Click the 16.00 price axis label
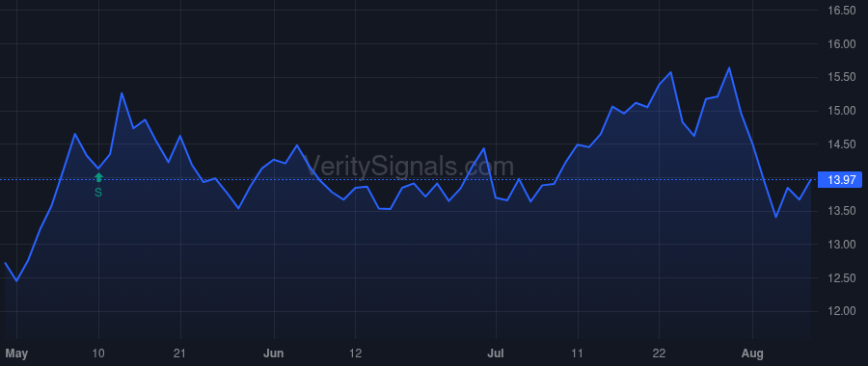 click(x=841, y=44)
